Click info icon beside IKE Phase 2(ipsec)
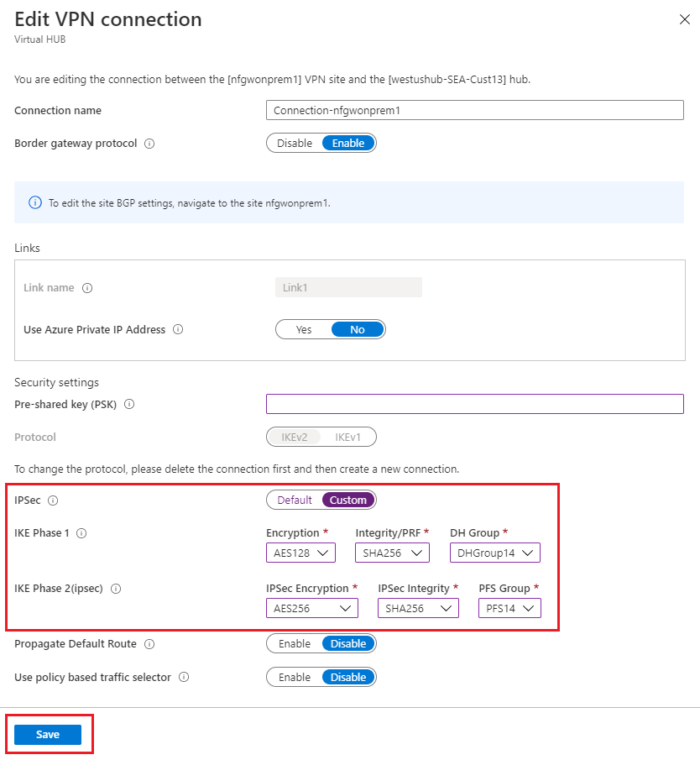 [x=116, y=589]
